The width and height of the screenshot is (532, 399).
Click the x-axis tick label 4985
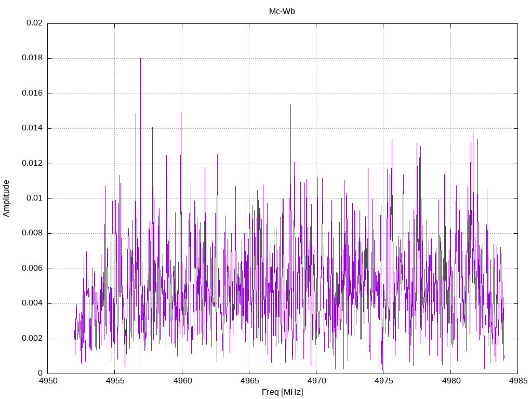pyautogui.click(x=518, y=381)
